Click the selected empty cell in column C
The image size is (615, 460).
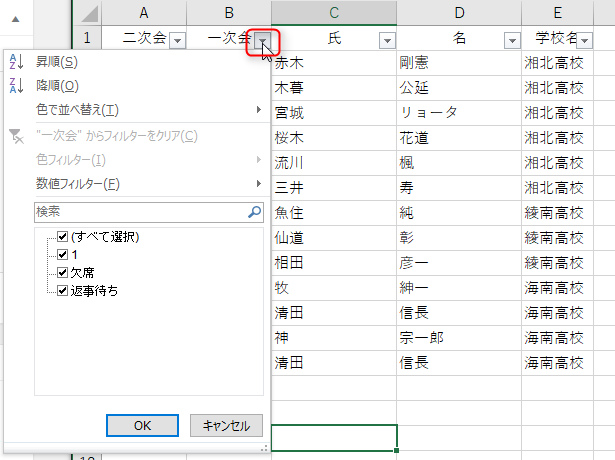(x=334, y=438)
